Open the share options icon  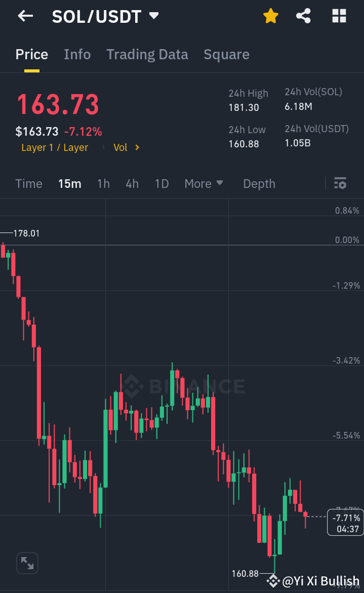[303, 16]
